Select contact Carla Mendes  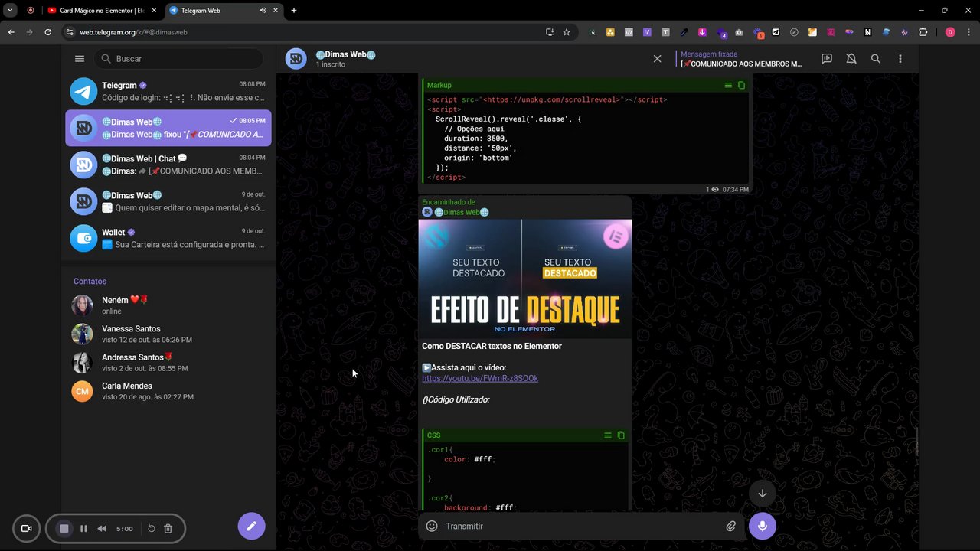click(168, 391)
